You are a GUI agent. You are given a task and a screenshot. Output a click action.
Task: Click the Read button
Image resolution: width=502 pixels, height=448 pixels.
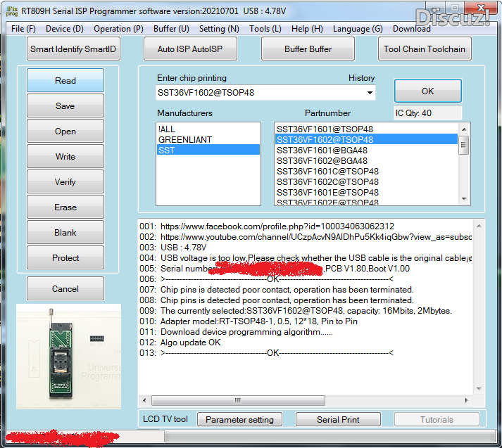point(65,81)
